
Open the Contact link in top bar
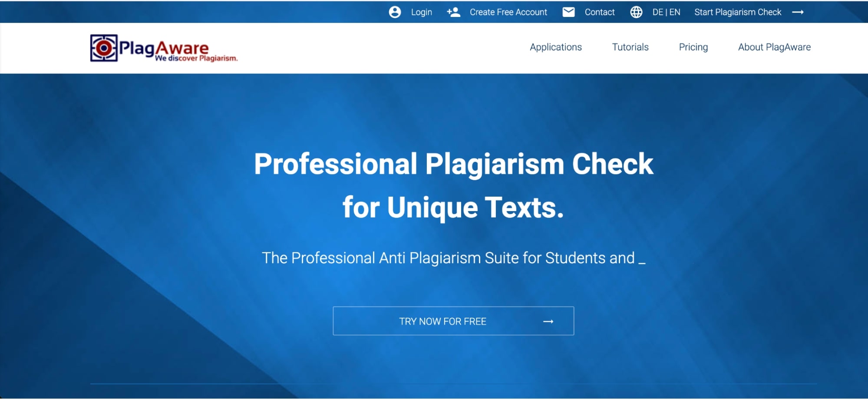pos(599,12)
